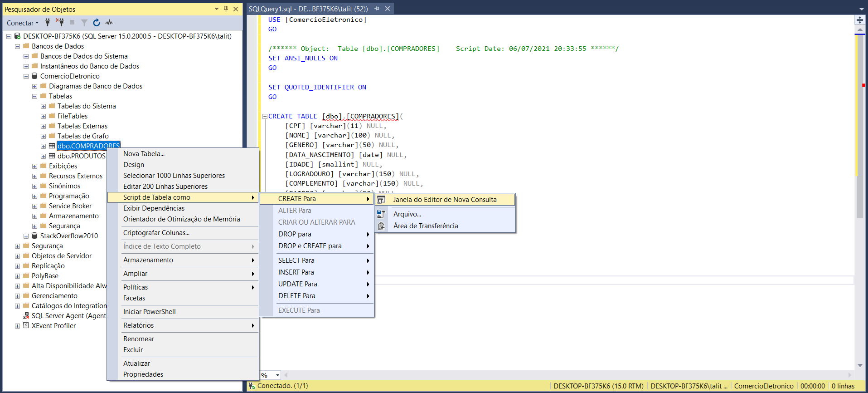Viewport: 868px width, 393px height.
Task: Open SELECT Para submenu
Action: 316,260
